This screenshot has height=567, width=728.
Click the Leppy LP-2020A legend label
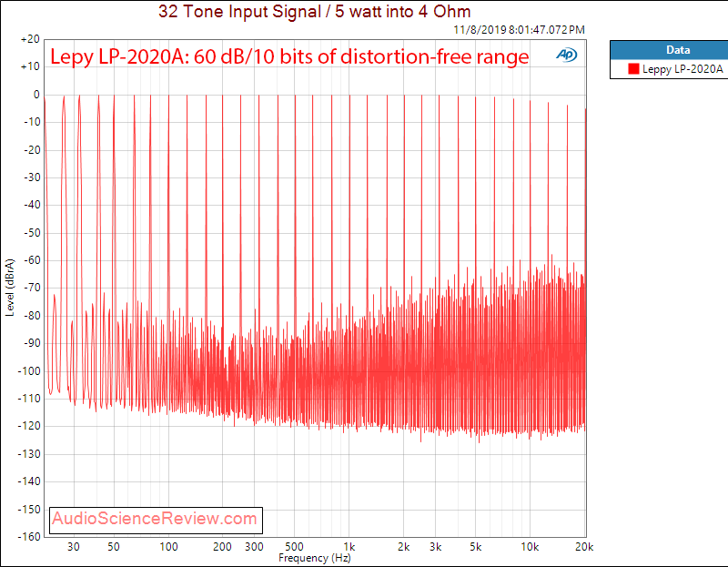(x=682, y=69)
